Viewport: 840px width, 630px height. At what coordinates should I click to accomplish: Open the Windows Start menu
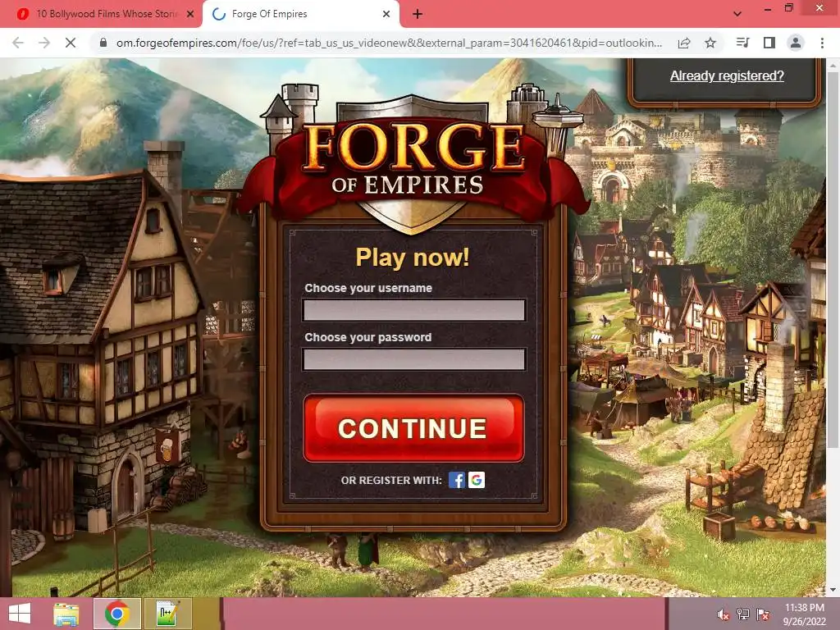(x=20, y=614)
